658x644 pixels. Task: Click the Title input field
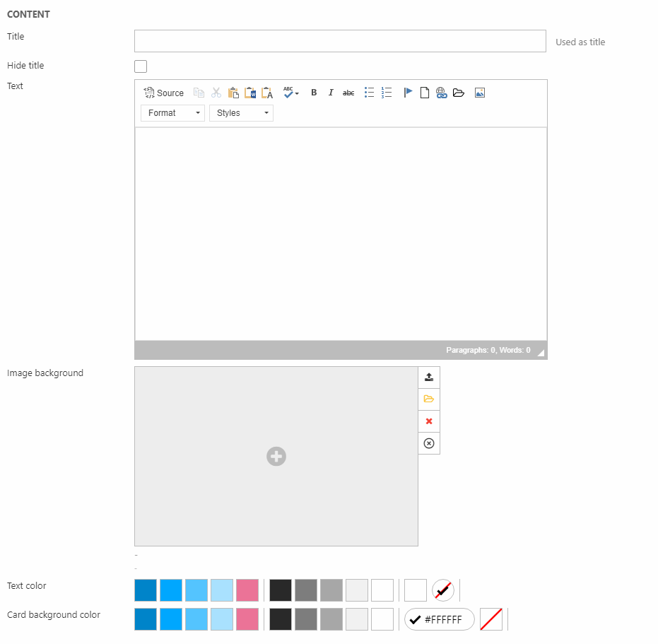tap(341, 41)
